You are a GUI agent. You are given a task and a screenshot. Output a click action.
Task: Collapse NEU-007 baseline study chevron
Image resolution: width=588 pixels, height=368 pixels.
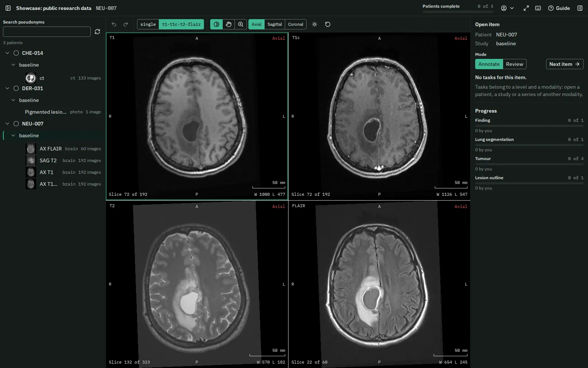[13, 135]
